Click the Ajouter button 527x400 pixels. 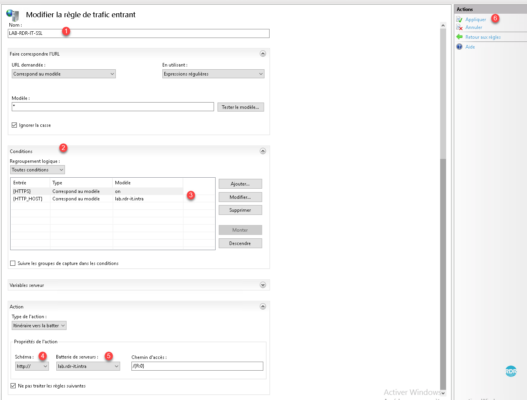tap(240, 184)
